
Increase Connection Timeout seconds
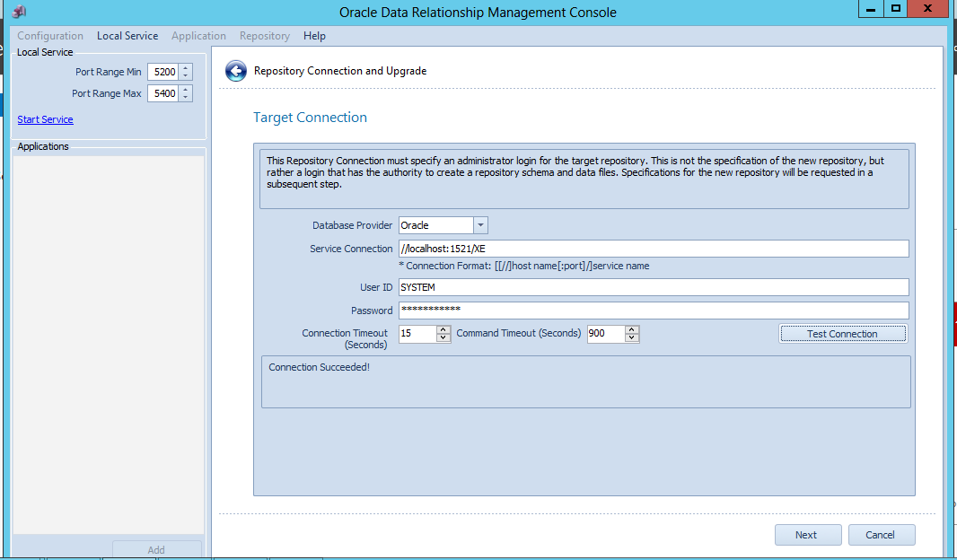pyautogui.click(x=443, y=330)
